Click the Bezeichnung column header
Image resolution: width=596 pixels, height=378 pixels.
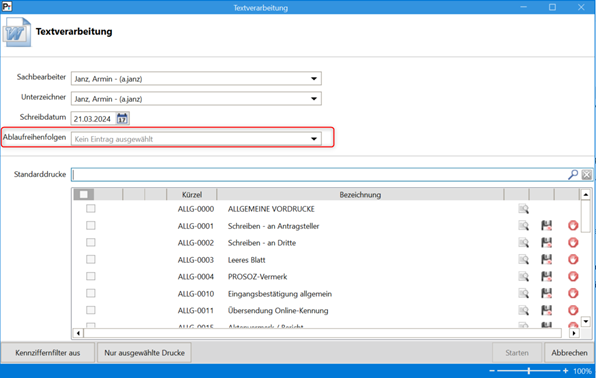pyautogui.click(x=360, y=195)
